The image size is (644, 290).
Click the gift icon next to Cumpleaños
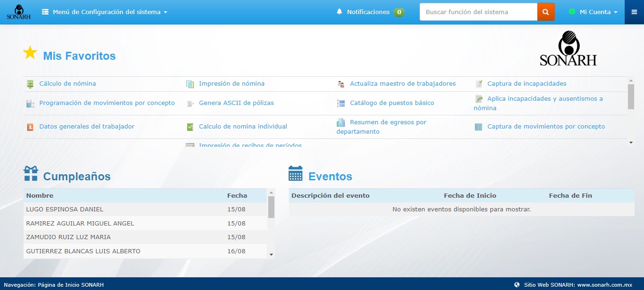[x=30, y=173]
